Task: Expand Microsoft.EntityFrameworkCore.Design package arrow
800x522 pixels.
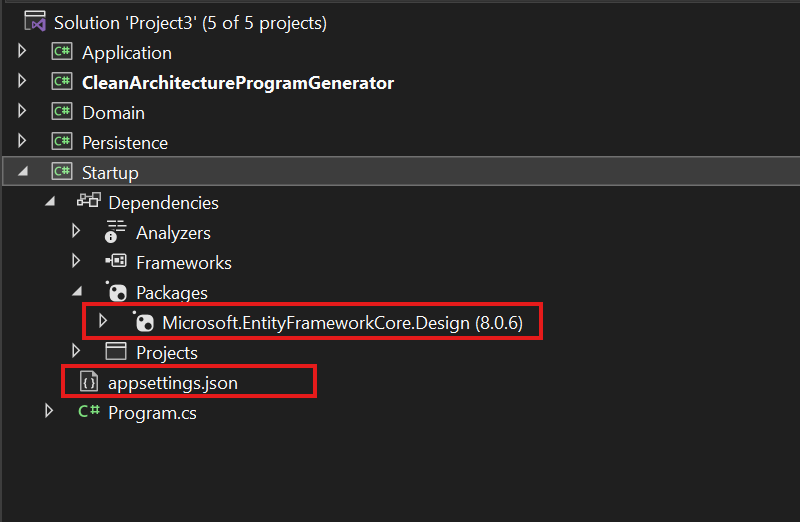Action: tap(103, 321)
